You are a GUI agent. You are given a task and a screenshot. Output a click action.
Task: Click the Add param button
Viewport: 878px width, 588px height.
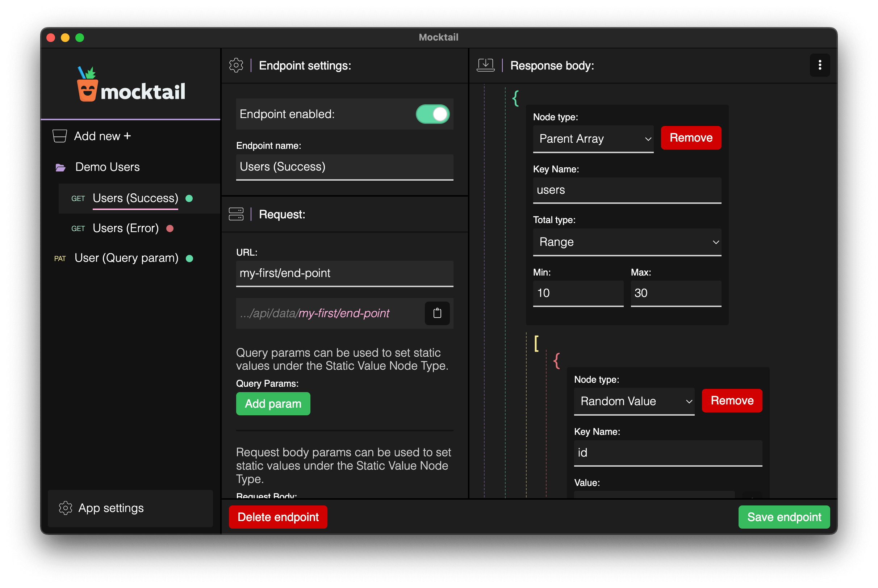(273, 403)
